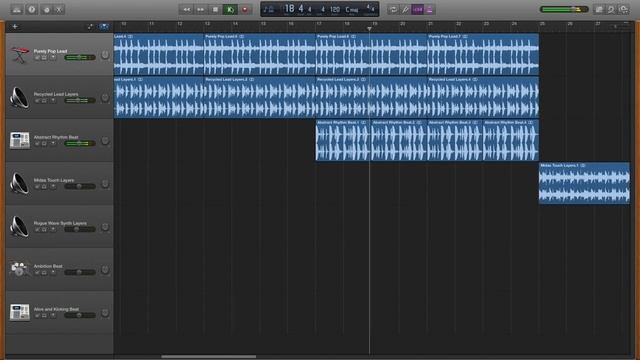Screen dimensions: 640x360
Task: Solo the Recycled Lead Layers track
Action: point(44,101)
